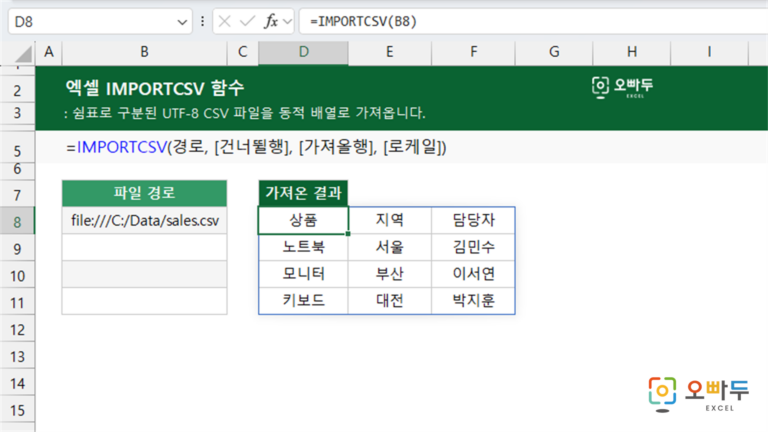Select empty cell B11 in the path table
The height and width of the screenshot is (432, 768).
tap(144, 301)
